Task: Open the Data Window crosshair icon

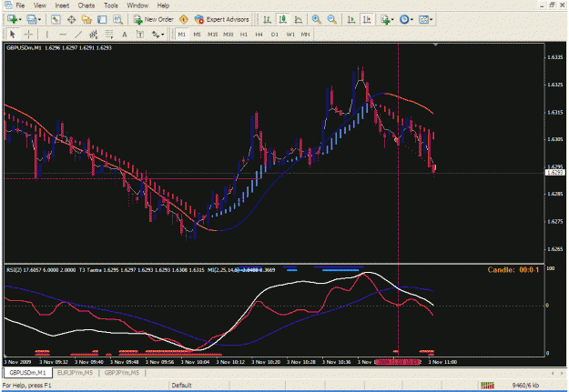Action: [72, 20]
